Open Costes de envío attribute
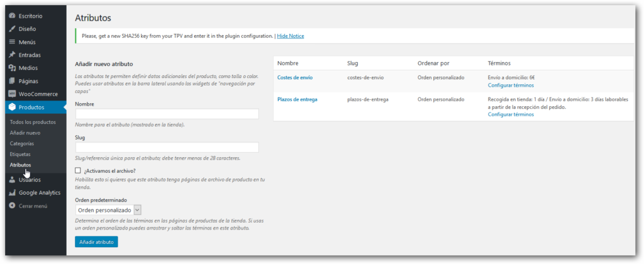This screenshot has width=644, height=264. click(295, 77)
